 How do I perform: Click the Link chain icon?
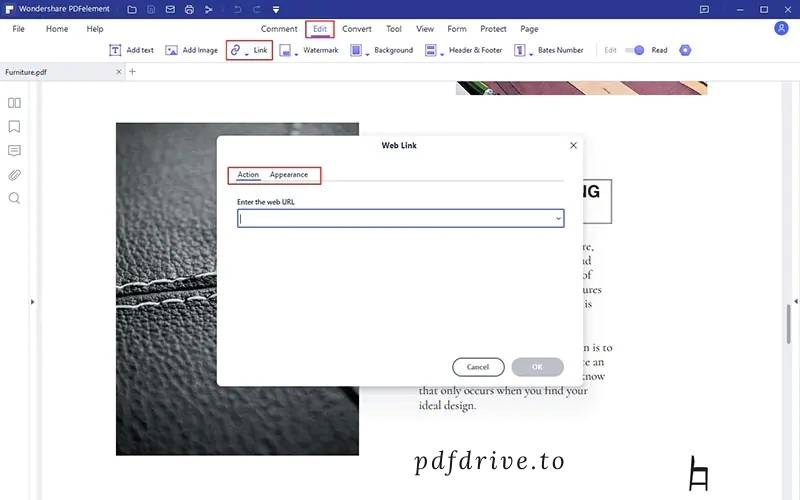point(235,49)
